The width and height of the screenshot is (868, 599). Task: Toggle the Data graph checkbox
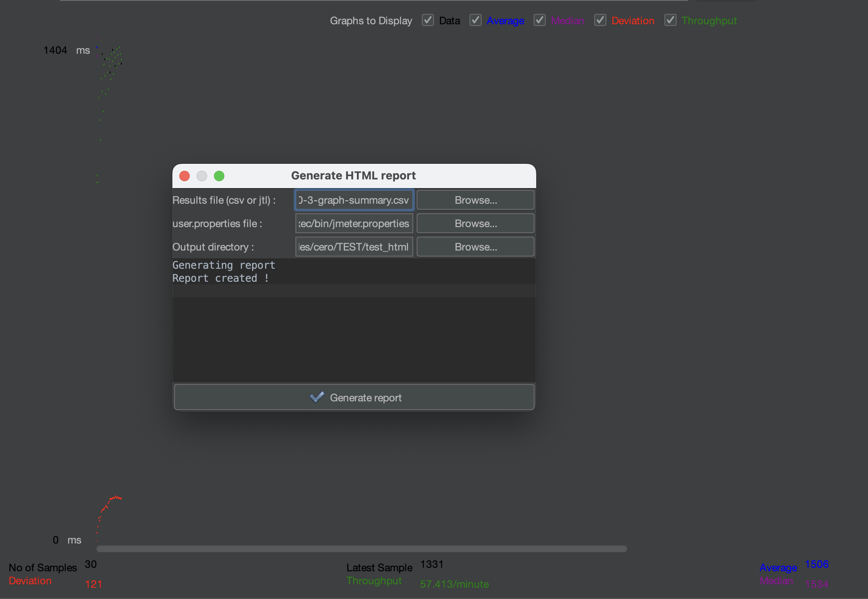coord(428,20)
